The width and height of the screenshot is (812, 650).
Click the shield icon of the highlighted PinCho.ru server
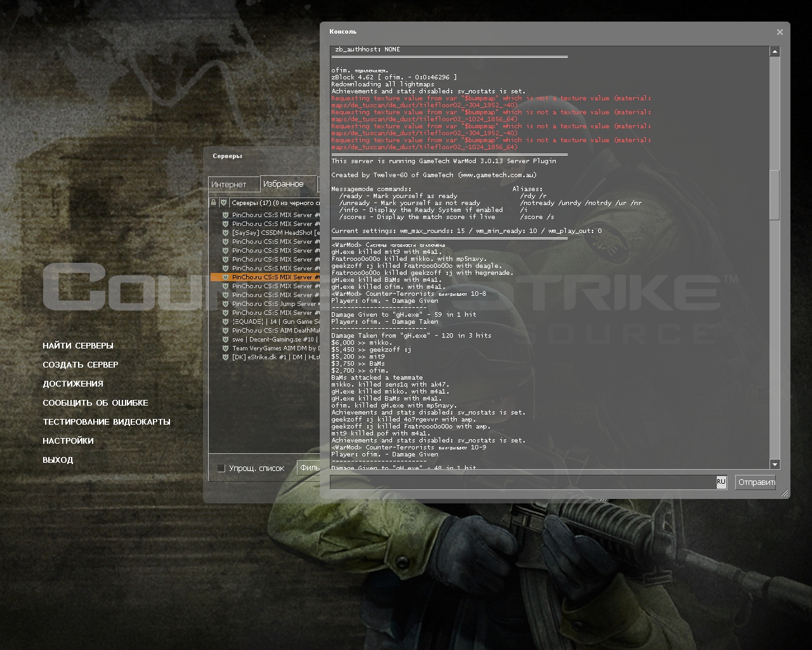[x=225, y=277]
